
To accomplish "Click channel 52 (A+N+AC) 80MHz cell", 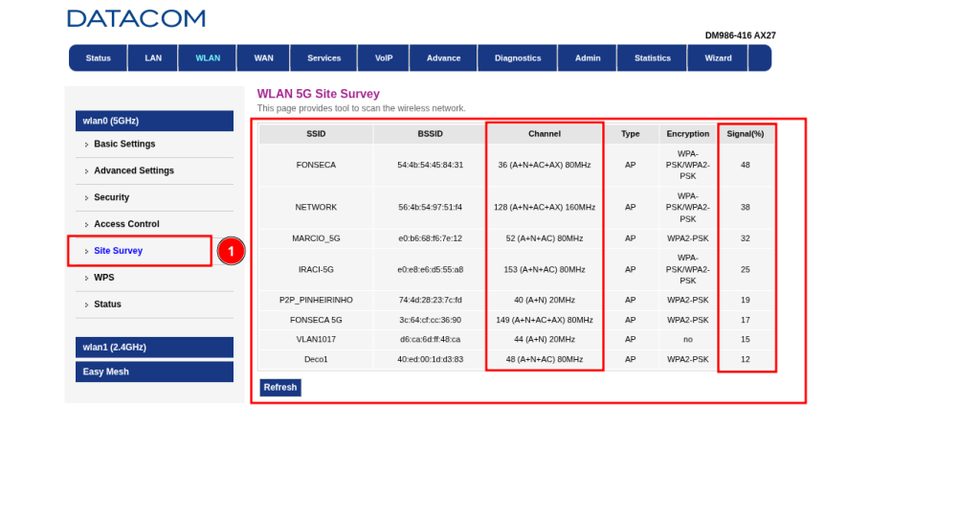I will 545,239.
